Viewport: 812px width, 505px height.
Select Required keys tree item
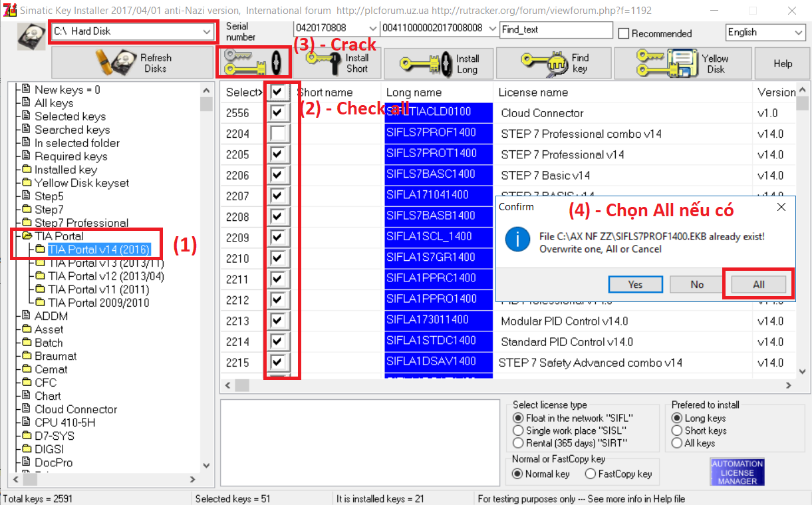pyautogui.click(x=70, y=156)
